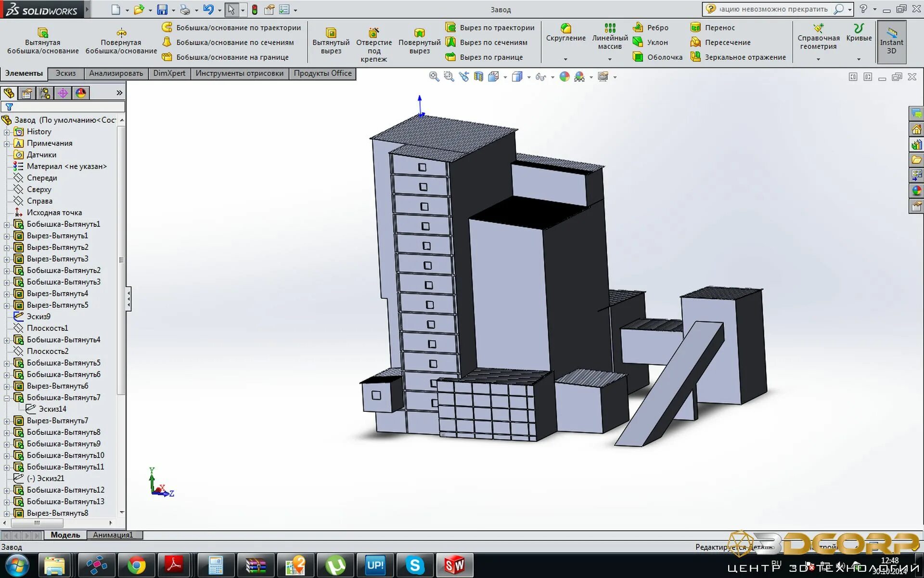Open Отверстие под крепеж tool
This screenshot has width=924, height=578.
click(374, 44)
